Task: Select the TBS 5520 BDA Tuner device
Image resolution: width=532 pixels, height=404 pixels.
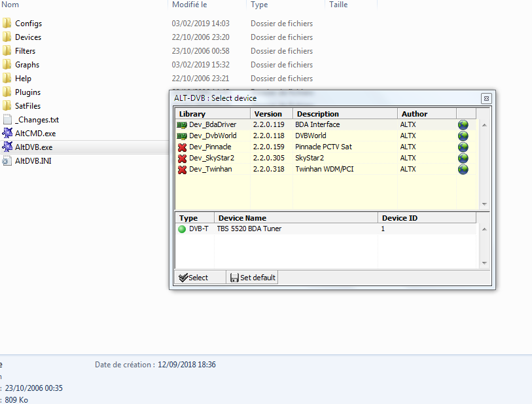Action: coord(249,229)
